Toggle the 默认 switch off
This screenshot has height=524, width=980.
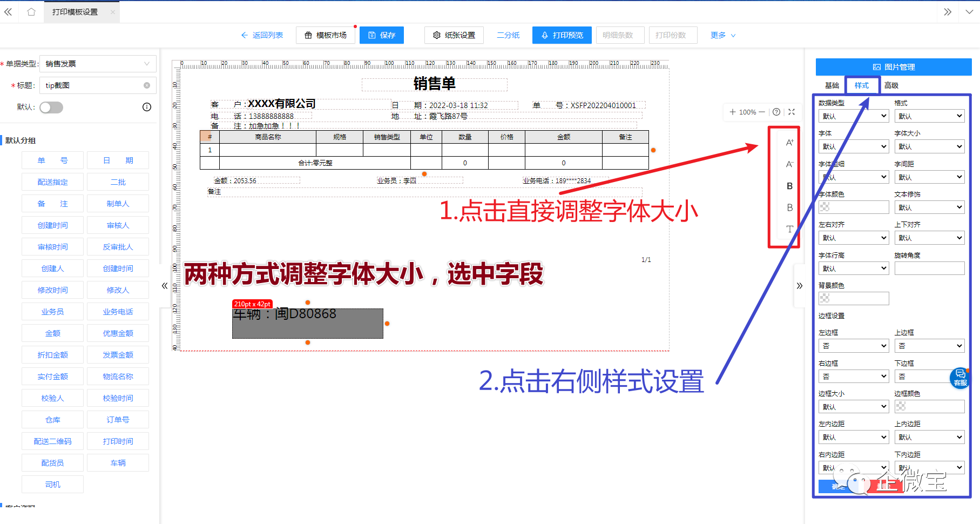[51, 107]
